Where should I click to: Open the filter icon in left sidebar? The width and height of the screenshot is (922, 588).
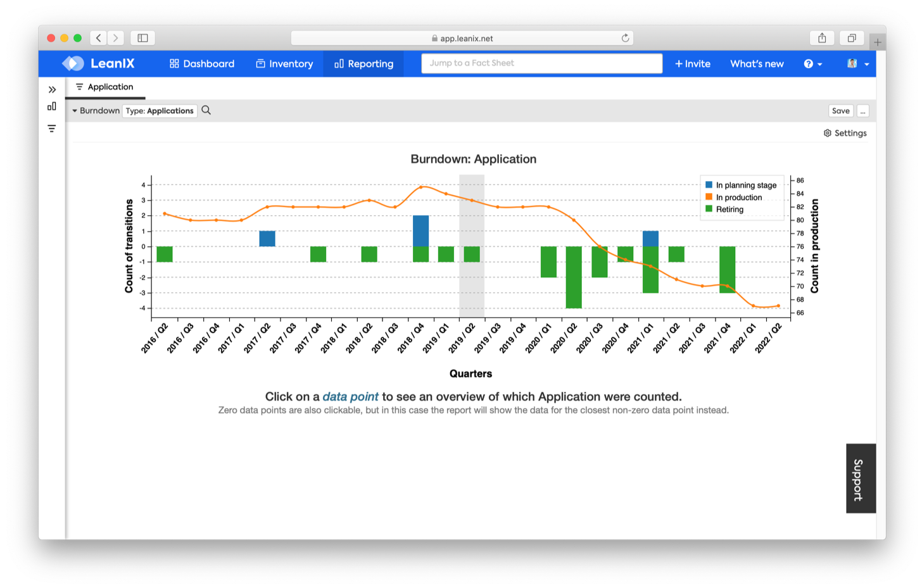pyautogui.click(x=52, y=128)
